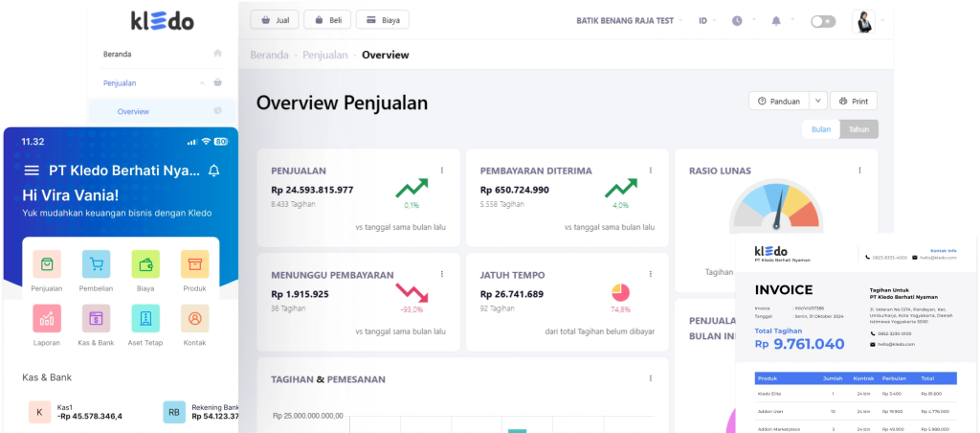Click the Kledo logo in sidebar
Image resolution: width=980 pixels, height=433 pixels.
163,21
